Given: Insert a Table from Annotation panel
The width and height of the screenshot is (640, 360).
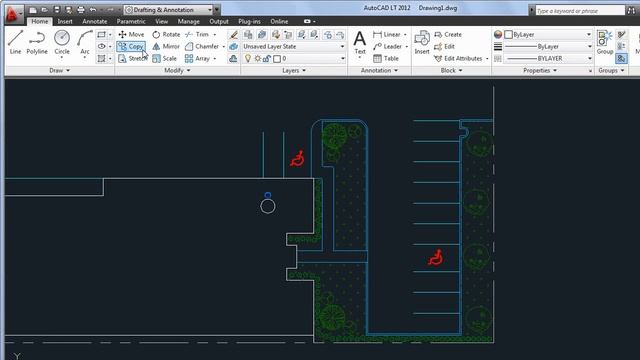Looking at the screenshot, I should tap(386, 59).
